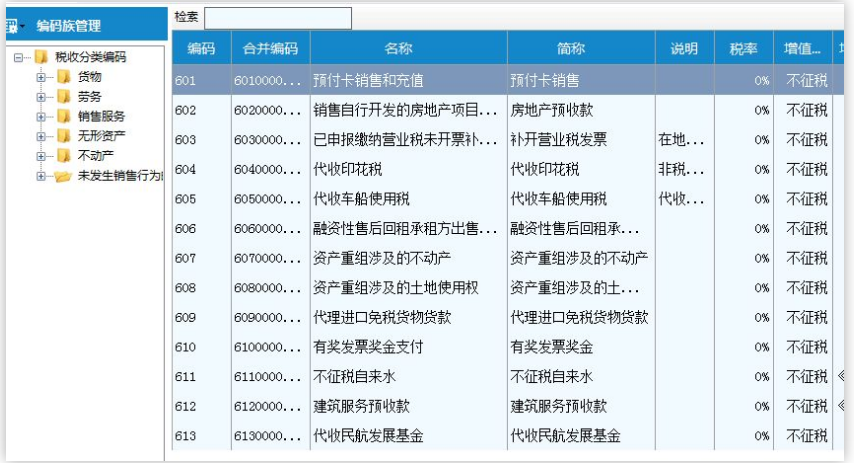The width and height of the screenshot is (854, 463).
Task: Expand the 不动产 tree node
Action: pyautogui.click(x=41, y=156)
